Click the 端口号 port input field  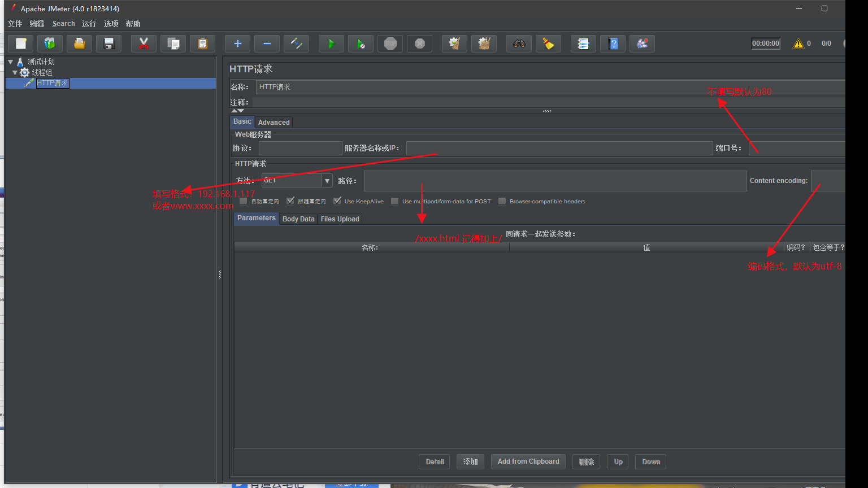coord(797,148)
